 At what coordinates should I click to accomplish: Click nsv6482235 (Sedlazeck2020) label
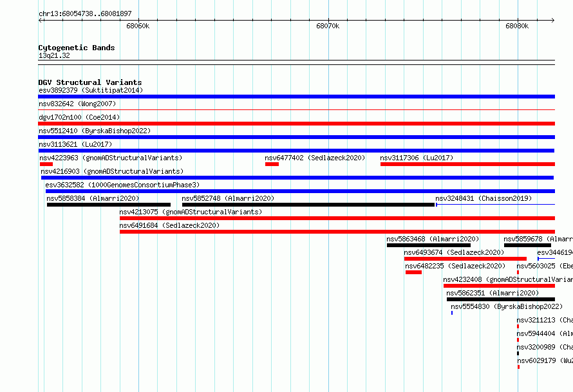(455, 266)
